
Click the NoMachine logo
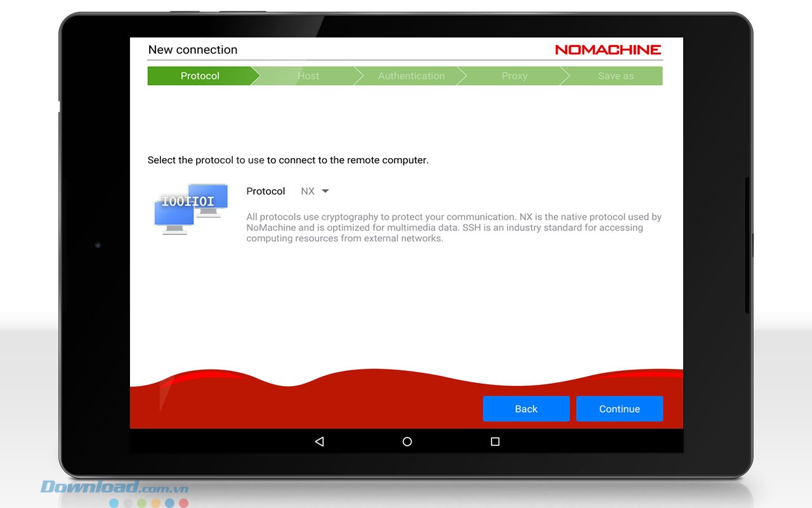[608, 50]
